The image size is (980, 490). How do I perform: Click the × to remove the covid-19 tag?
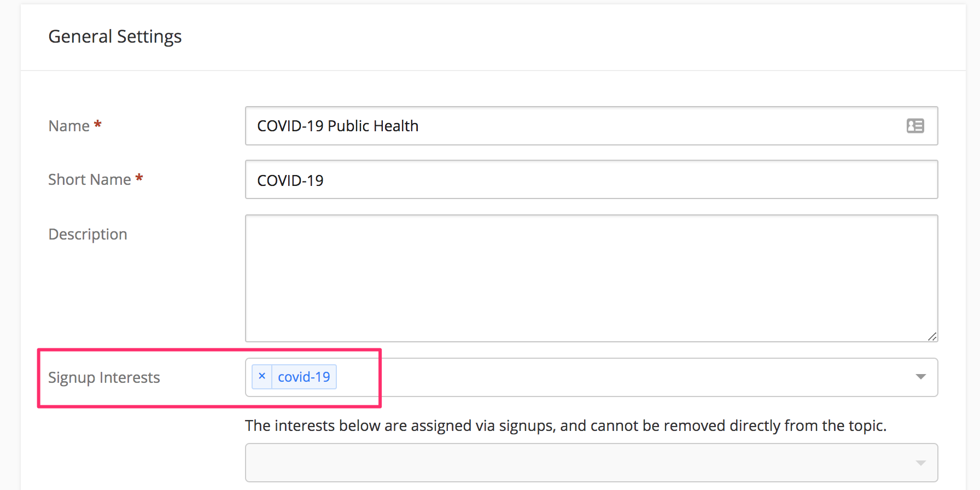(262, 376)
